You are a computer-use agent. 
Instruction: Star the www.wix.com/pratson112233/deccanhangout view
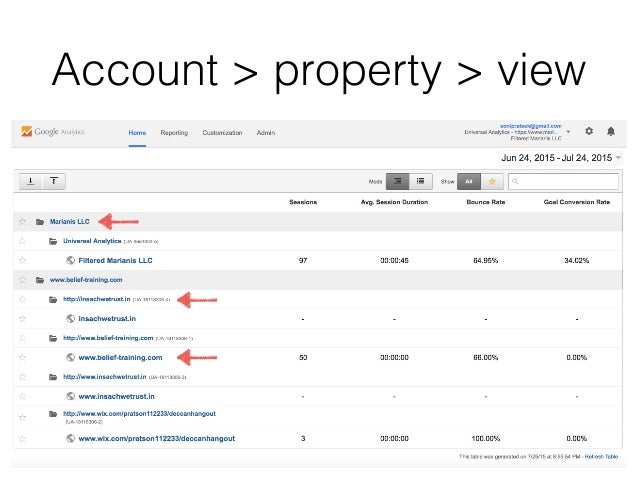[22, 438]
